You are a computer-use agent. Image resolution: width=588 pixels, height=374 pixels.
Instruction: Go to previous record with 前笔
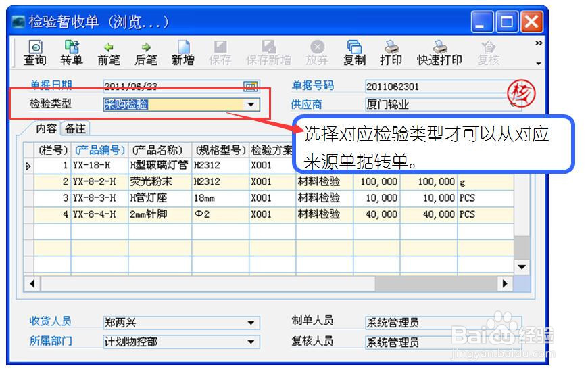[109, 53]
